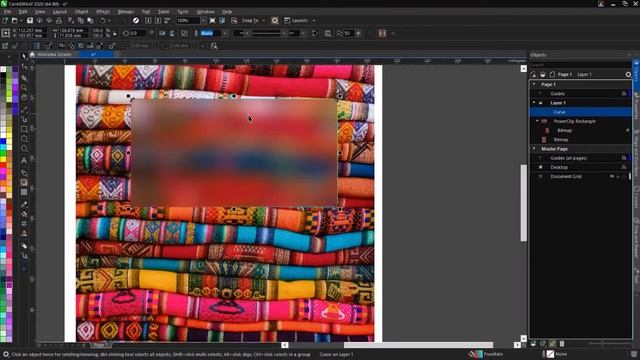Click the Print icon
The height and width of the screenshot is (360, 640).
pyautogui.click(x=59, y=20)
